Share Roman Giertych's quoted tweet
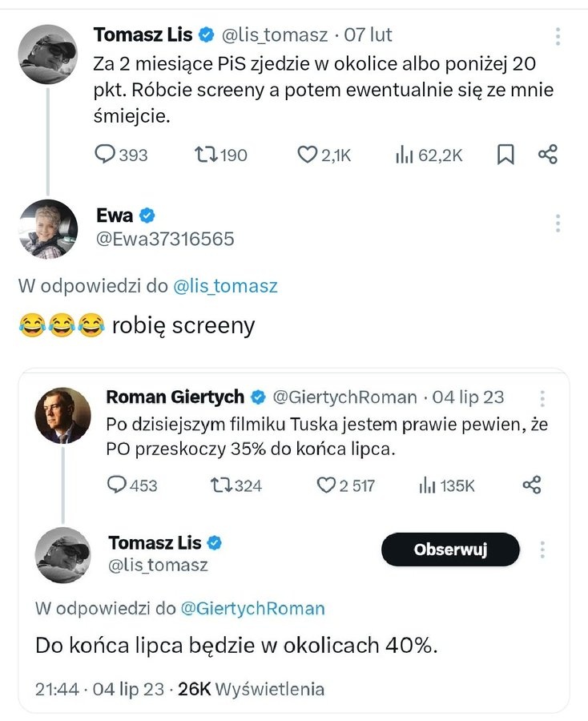Viewport: 588px width, 721px height. coord(532,485)
